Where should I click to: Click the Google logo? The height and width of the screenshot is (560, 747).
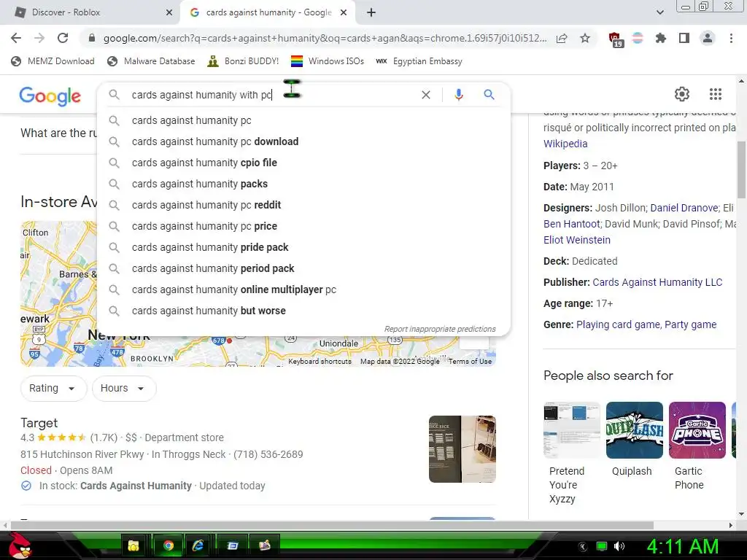pos(50,96)
